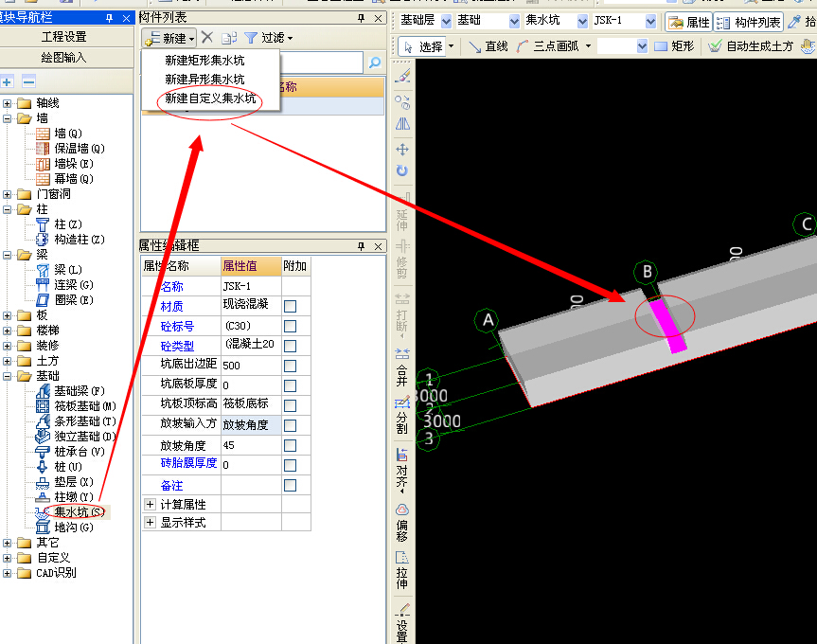The width and height of the screenshot is (817, 644).
Task: Select 基础梁(F) component
Action: pos(80,391)
